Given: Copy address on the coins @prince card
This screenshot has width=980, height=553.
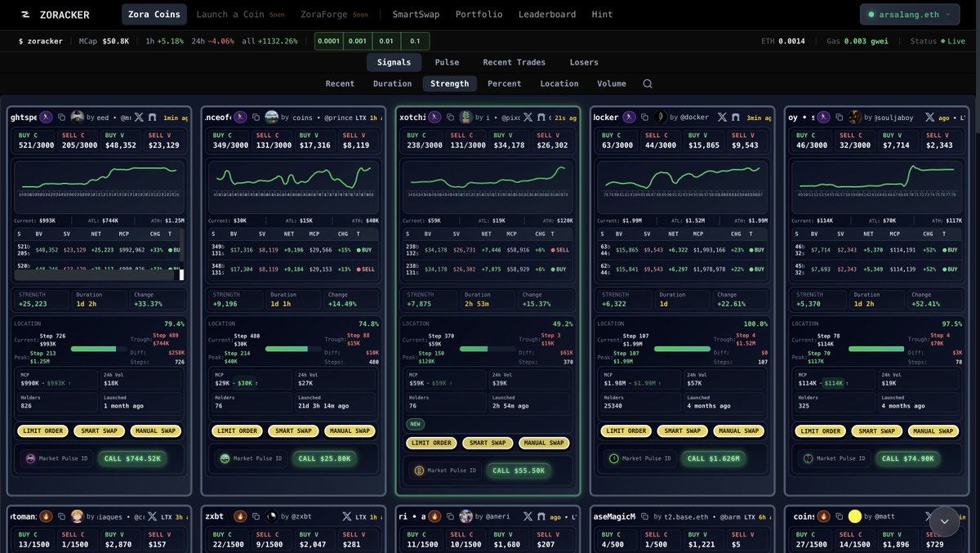Looking at the screenshot, I should (x=255, y=118).
